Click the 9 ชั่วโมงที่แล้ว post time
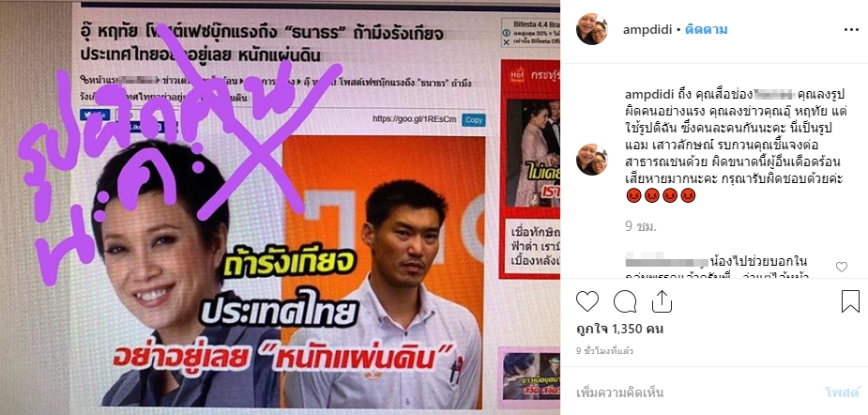Screen dimensions: 868x415 (604, 351)
